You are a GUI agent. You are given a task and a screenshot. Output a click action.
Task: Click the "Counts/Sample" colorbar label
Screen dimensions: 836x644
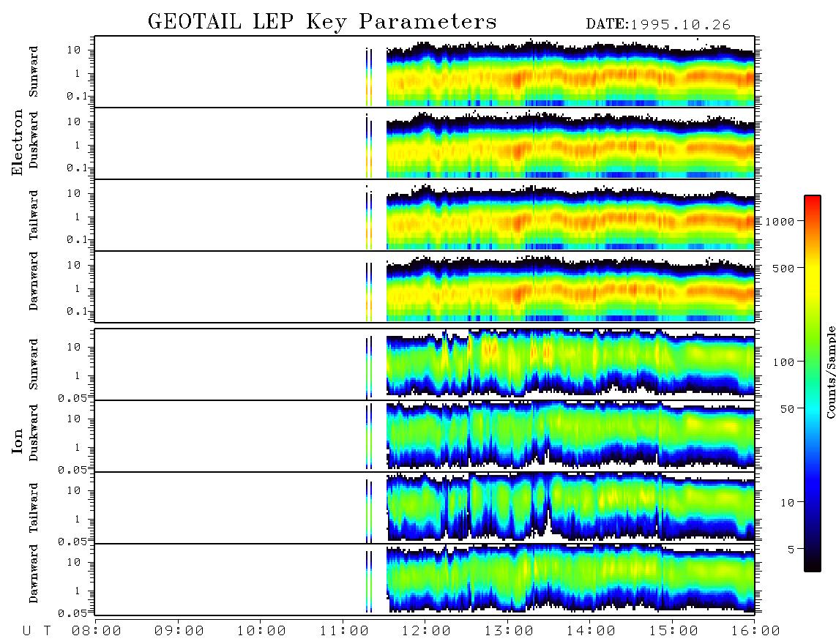point(830,372)
